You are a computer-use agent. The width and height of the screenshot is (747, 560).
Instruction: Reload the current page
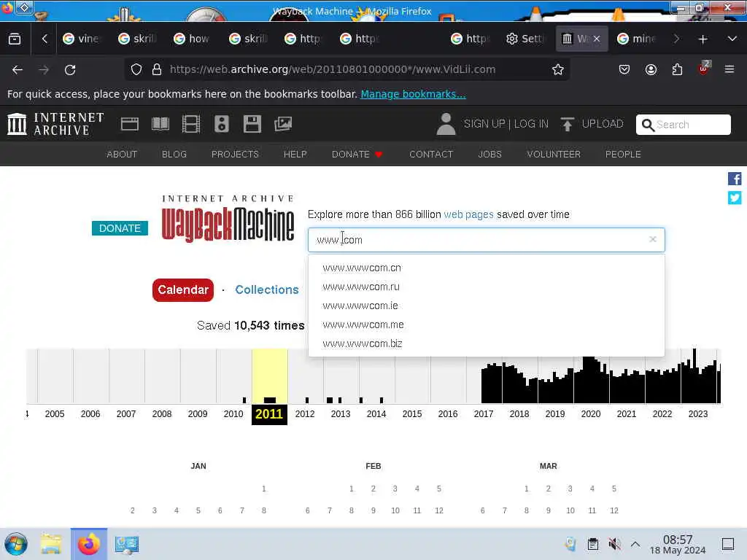click(x=70, y=69)
